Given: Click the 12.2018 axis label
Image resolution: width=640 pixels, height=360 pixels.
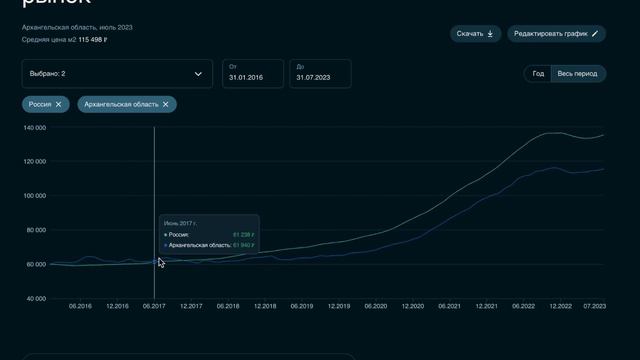Looking at the screenshot, I should 265,306.
